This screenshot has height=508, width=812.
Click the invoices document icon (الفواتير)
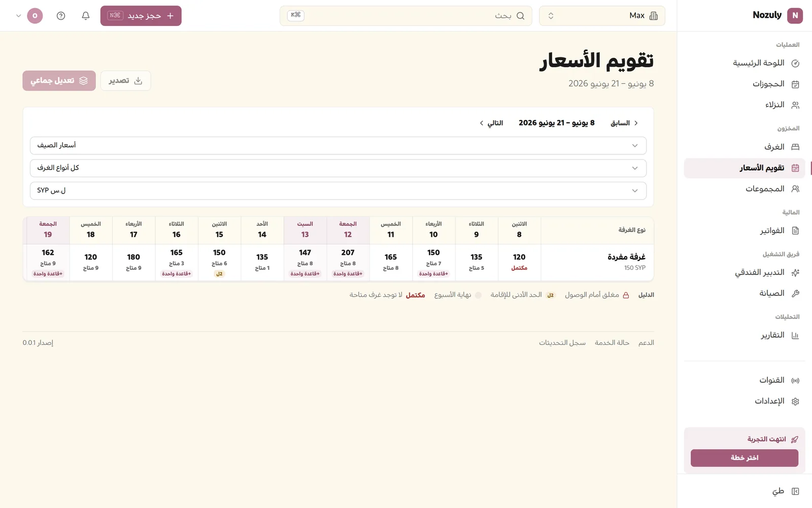[x=795, y=231]
